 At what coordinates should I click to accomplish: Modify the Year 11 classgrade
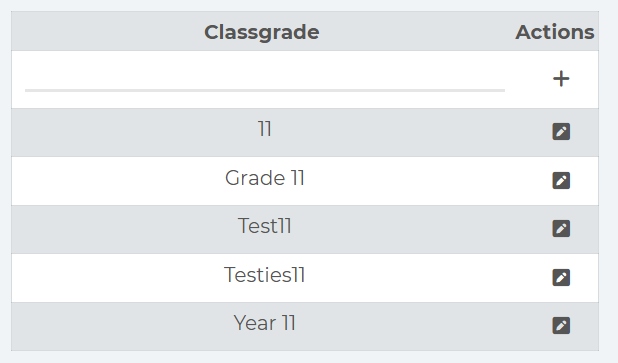[x=561, y=326]
